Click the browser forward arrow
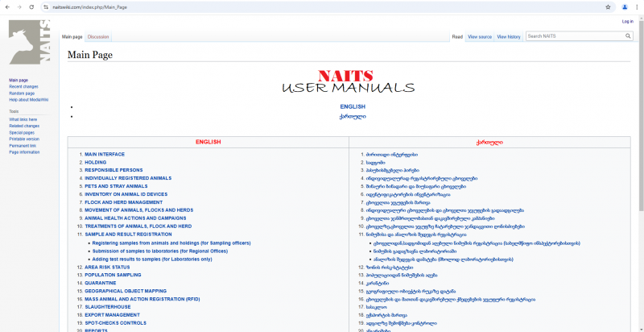Viewport: 644px width, 332px height. point(19,7)
